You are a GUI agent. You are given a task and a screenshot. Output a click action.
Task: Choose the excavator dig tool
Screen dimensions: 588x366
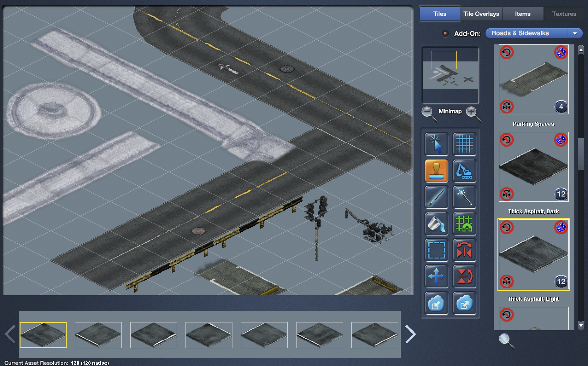[x=464, y=171]
